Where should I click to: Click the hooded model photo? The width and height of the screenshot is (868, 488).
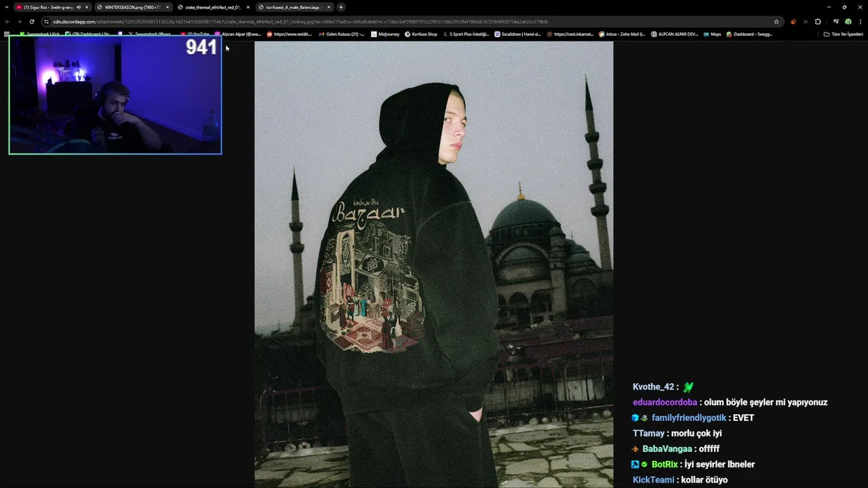coord(434,264)
